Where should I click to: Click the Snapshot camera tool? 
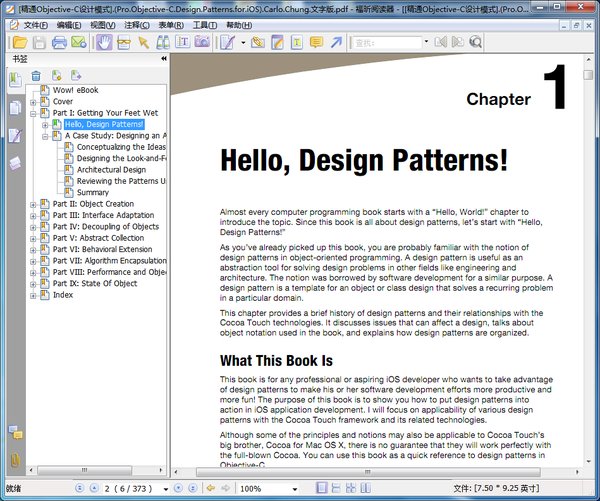(x=203, y=42)
